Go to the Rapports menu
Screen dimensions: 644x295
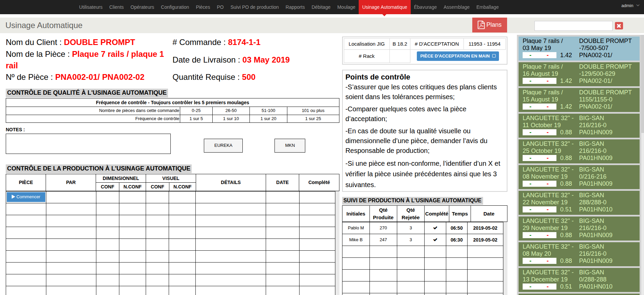pos(295,7)
